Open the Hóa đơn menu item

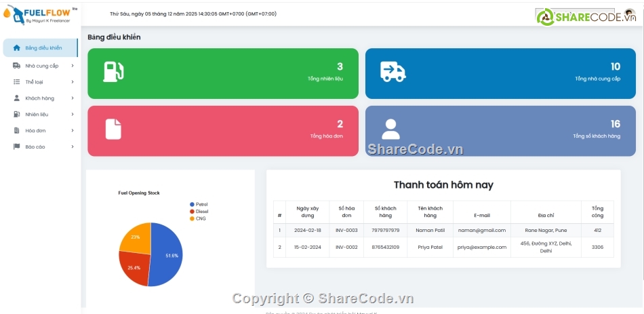(35, 131)
